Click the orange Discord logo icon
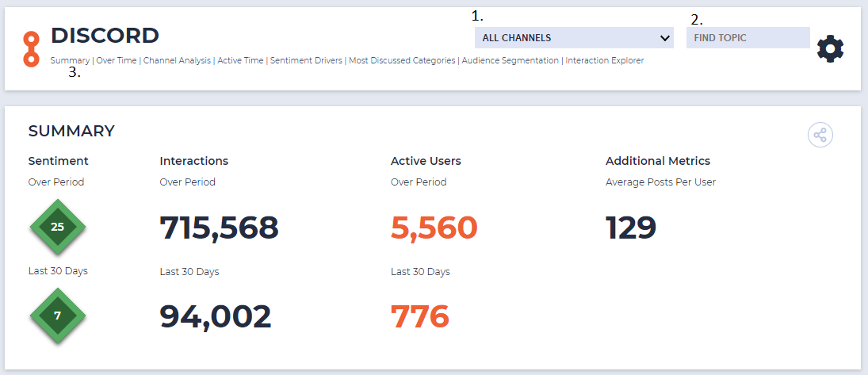Image resolution: width=868 pixels, height=375 pixels. [32, 49]
